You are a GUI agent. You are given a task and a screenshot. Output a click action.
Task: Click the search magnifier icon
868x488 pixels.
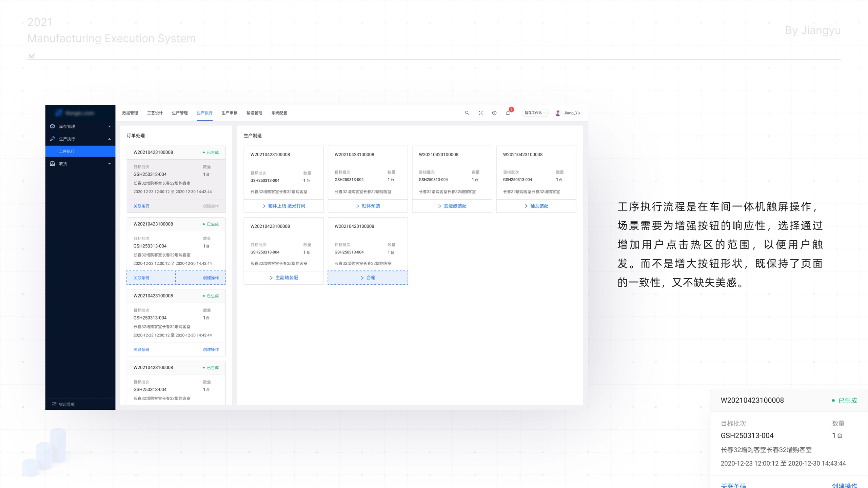[x=467, y=113]
